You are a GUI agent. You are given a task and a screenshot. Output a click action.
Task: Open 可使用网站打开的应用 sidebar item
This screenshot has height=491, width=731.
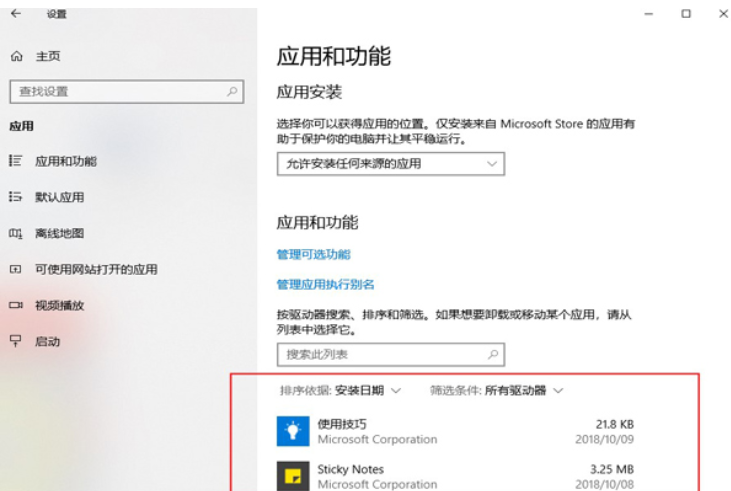pos(97,270)
